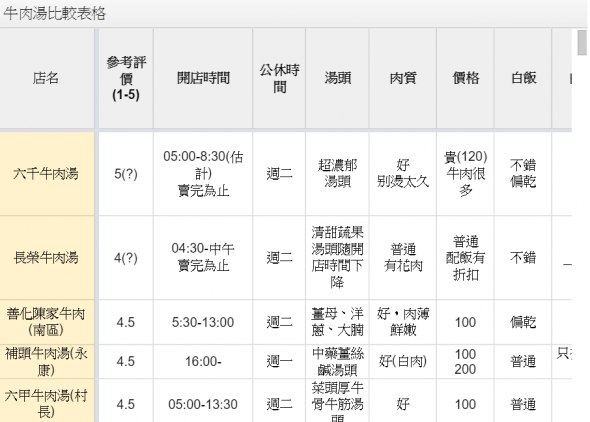Click the 05:00-13:30 opening hours cell
Viewport: 590px width, 422px height.
(x=203, y=401)
